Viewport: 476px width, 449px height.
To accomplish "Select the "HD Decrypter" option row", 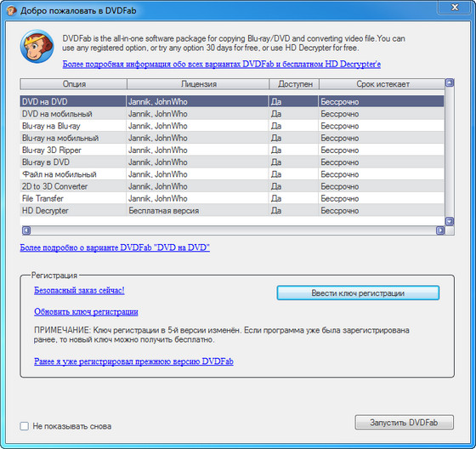I will pyautogui.click(x=232, y=211).
